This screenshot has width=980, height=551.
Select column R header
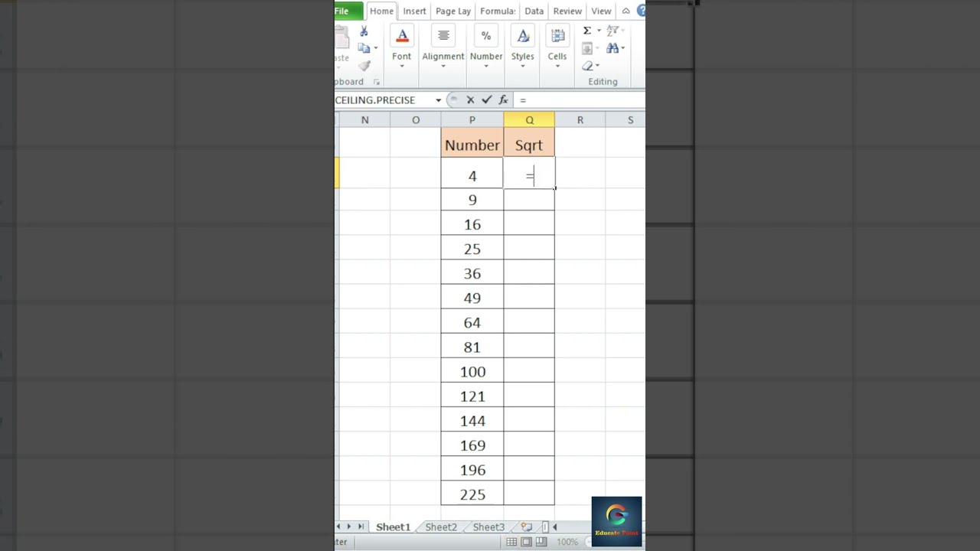tap(580, 120)
